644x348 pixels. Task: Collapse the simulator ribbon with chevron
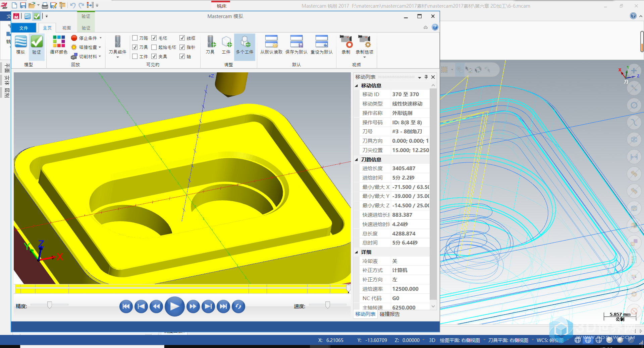point(426,27)
